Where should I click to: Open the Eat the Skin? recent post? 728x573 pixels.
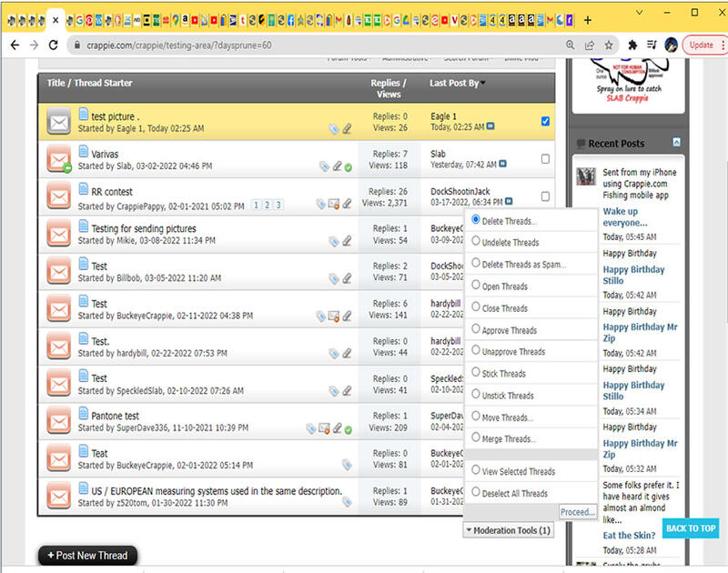pyautogui.click(x=629, y=536)
